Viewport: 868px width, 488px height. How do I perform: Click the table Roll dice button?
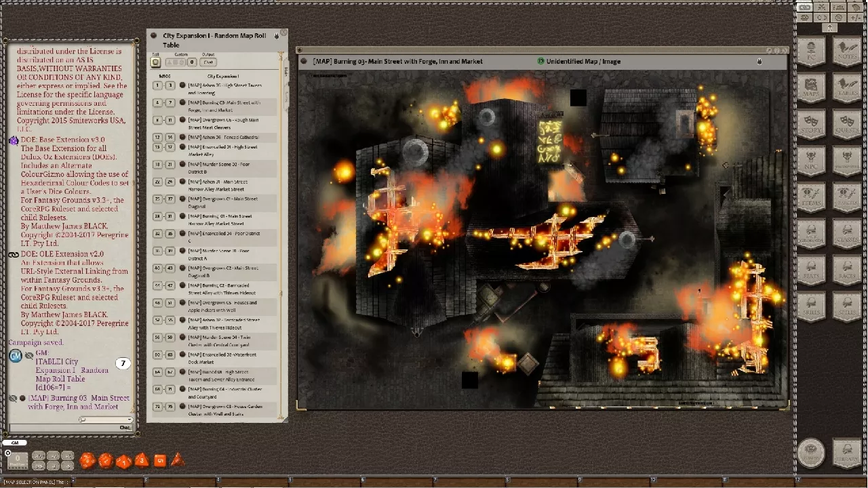(155, 62)
